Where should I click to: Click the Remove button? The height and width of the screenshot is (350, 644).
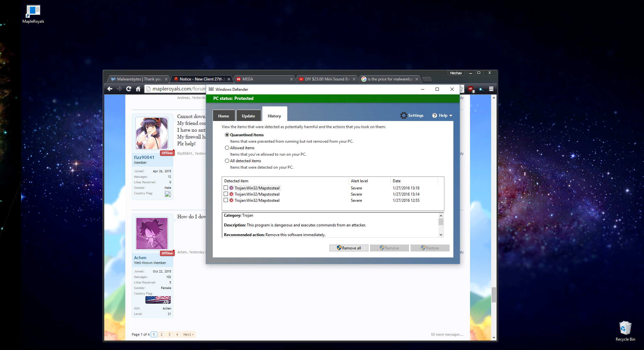[390, 248]
